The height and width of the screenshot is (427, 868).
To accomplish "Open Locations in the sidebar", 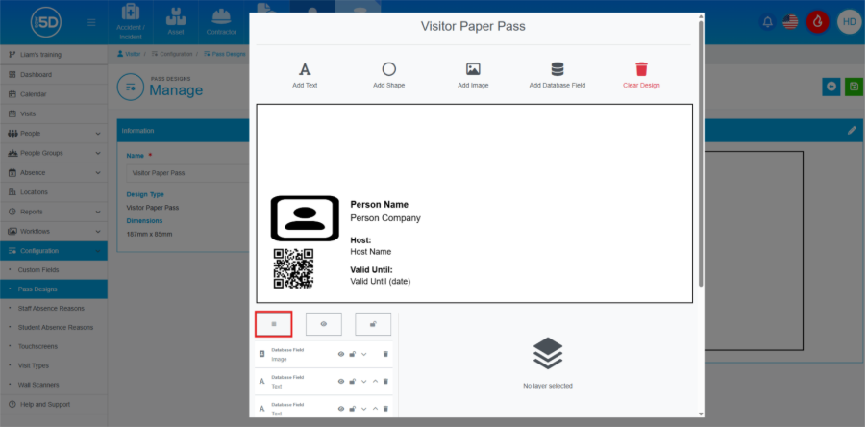I will pos(54,192).
